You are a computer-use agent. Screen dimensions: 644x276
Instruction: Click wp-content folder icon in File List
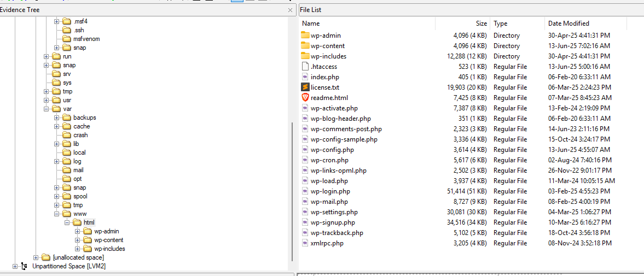tap(305, 45)
